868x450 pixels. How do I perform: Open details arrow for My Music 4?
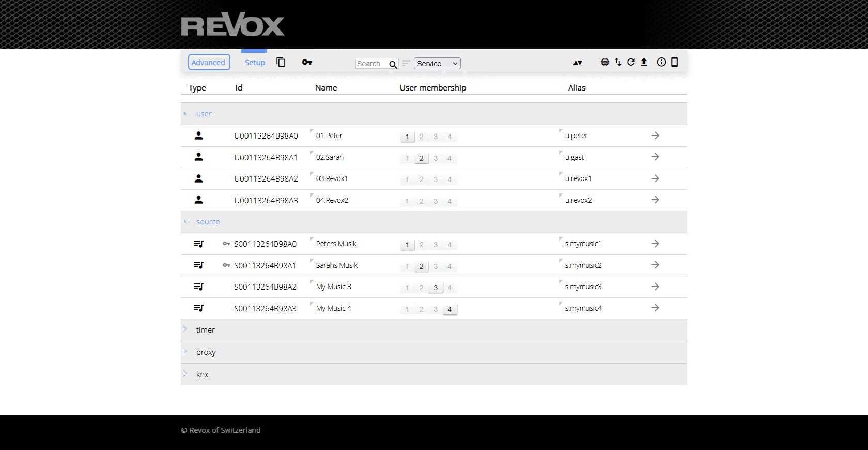pos(655,308)
